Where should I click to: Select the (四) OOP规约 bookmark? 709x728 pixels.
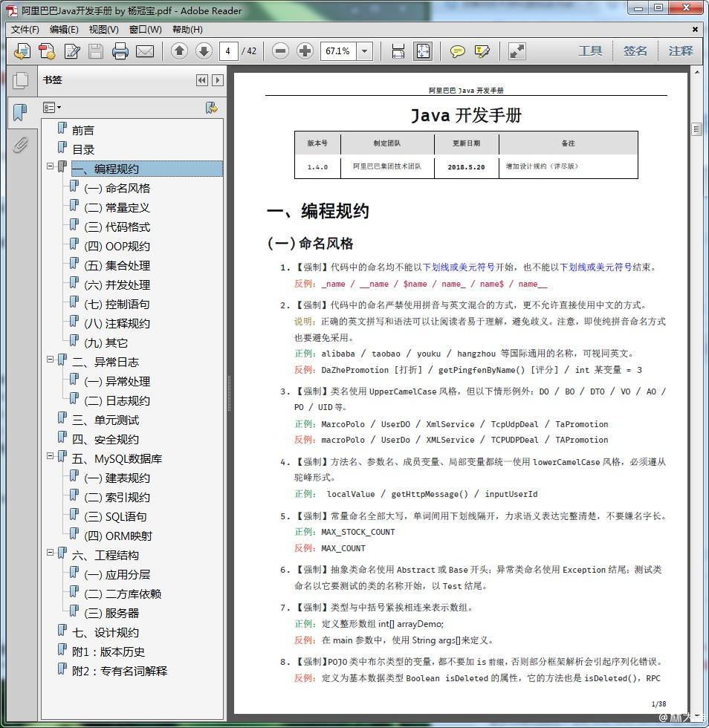(117, 246)
